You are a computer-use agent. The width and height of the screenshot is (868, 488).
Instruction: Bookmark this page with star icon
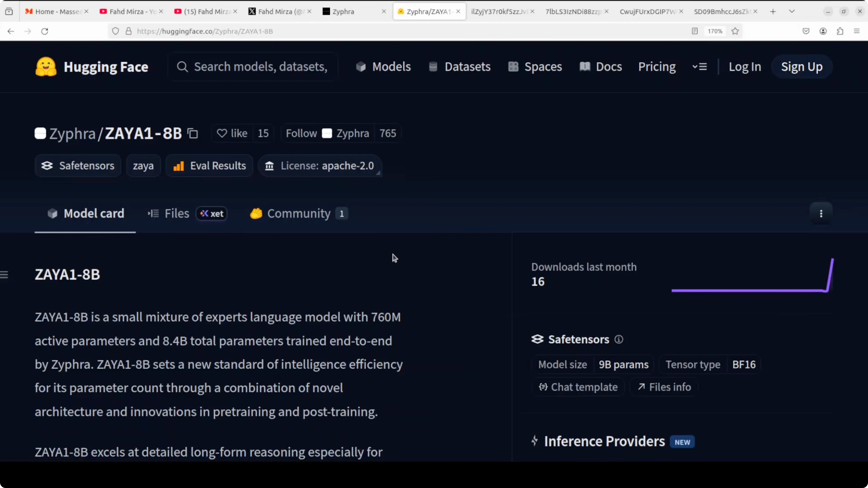(x=735, y=31)
